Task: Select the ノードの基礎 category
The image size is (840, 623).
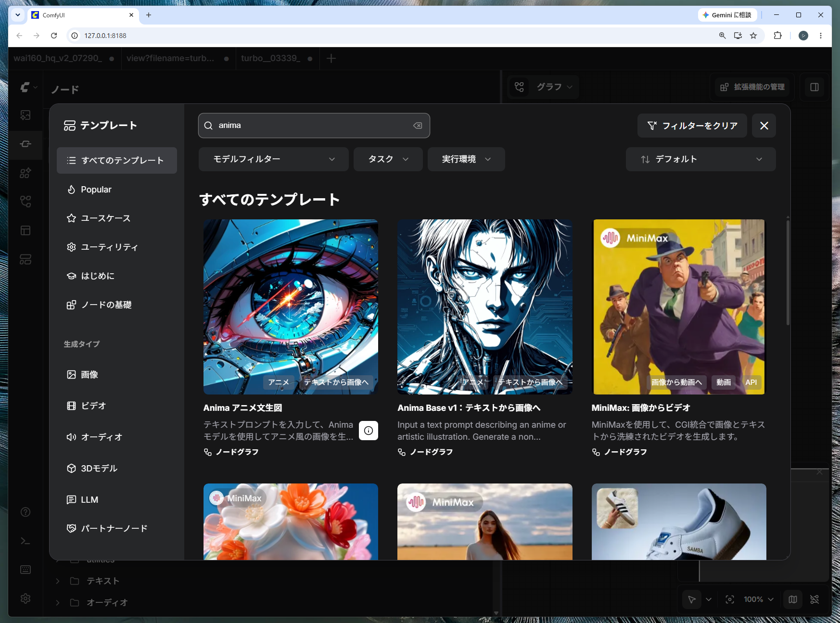Action: [117, 305]
